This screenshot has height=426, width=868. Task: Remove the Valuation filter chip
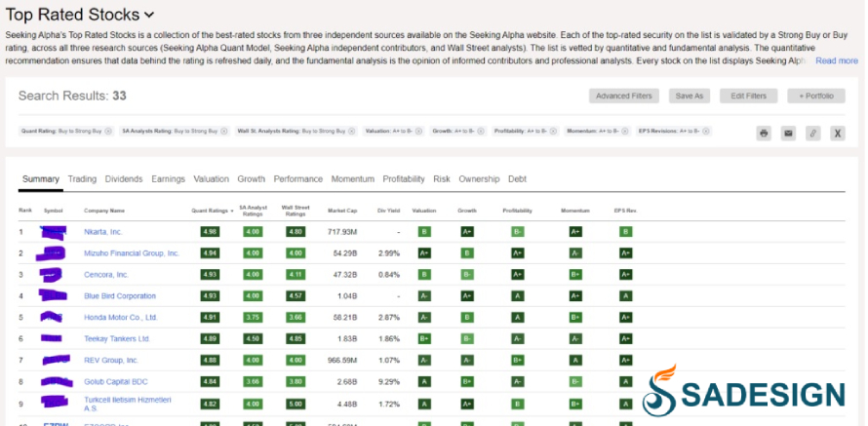(419, 132)
